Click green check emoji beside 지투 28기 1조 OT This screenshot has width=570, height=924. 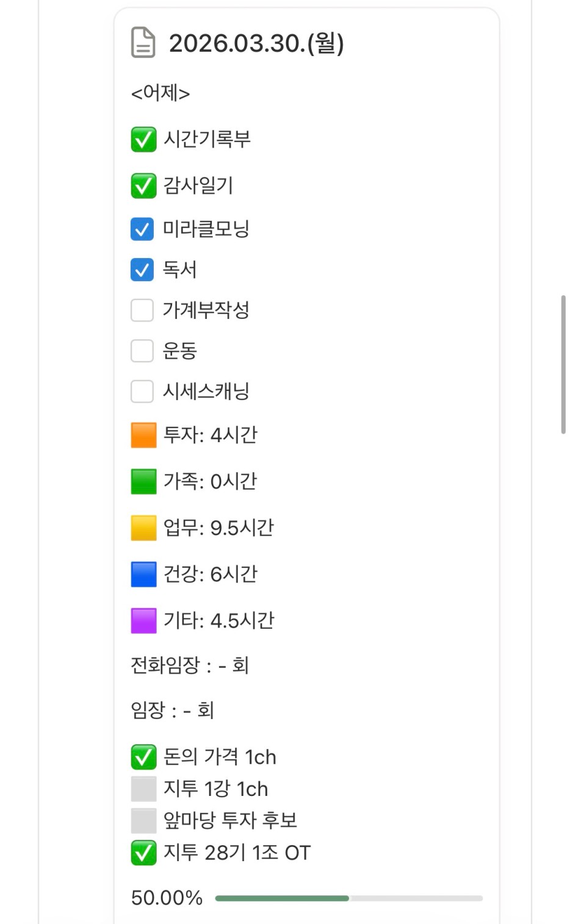tap(143, 853)
